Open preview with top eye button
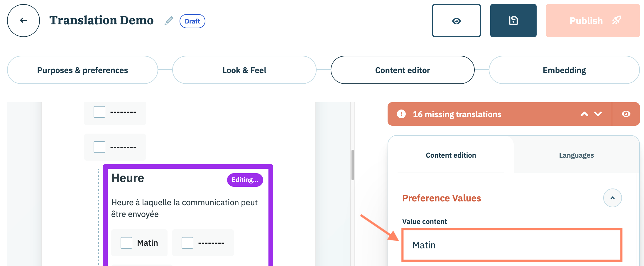 pos(456,21)
